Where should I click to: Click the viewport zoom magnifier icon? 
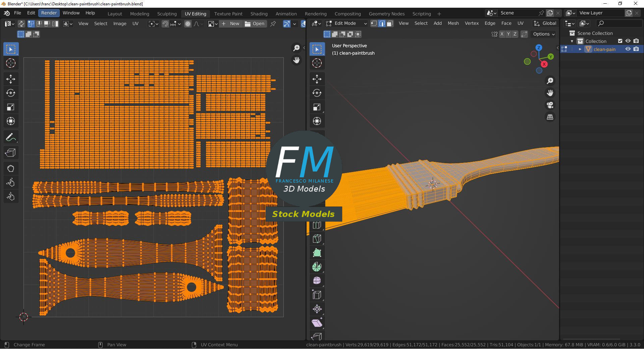pos(550,81)
